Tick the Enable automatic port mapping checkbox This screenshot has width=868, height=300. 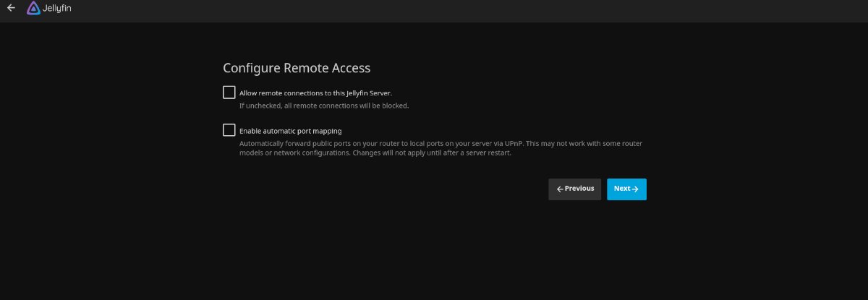pyautogui.click(x=229, y=131)
